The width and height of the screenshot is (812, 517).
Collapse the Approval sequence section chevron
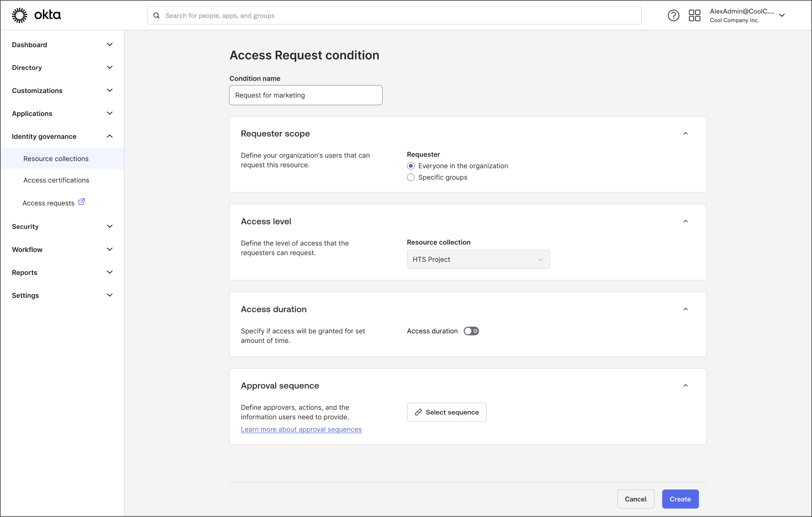pyautogui.click(x=686, y=385)
